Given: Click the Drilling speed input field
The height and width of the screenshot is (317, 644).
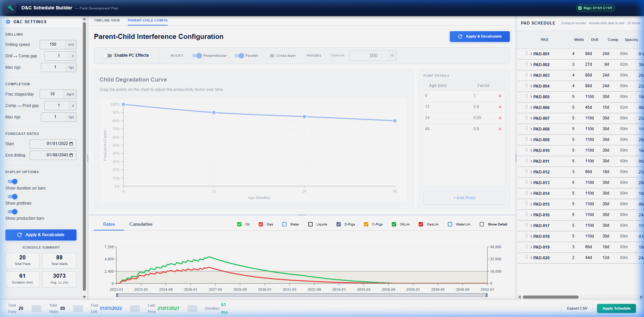Looking at the screenshot, I should [x=53, y=45].
